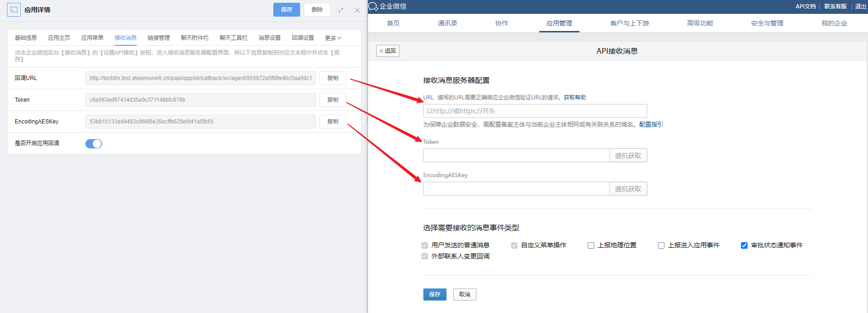Open the 回调设置 tab
This screenshot has width=868, height=313.
[x=303, y=38]
